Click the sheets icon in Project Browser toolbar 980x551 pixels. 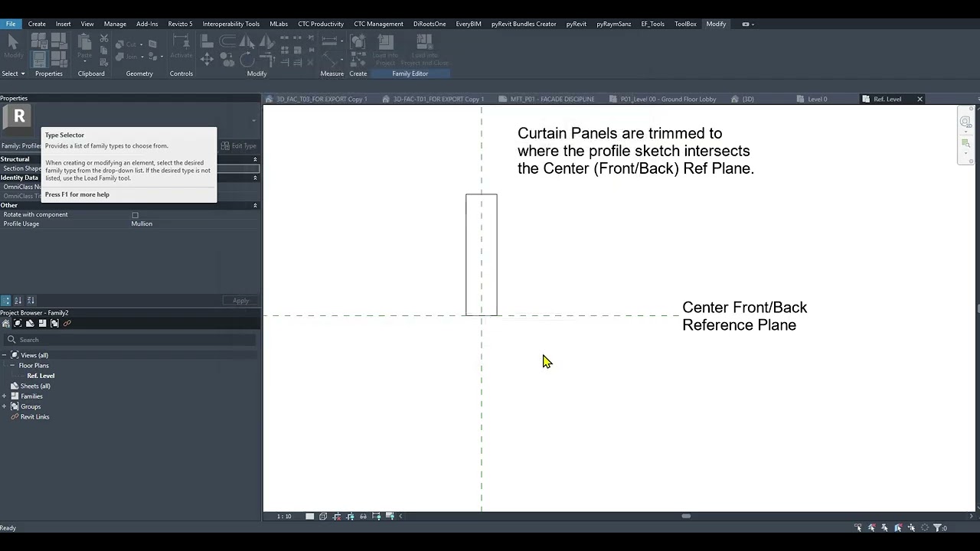point(30,323)
